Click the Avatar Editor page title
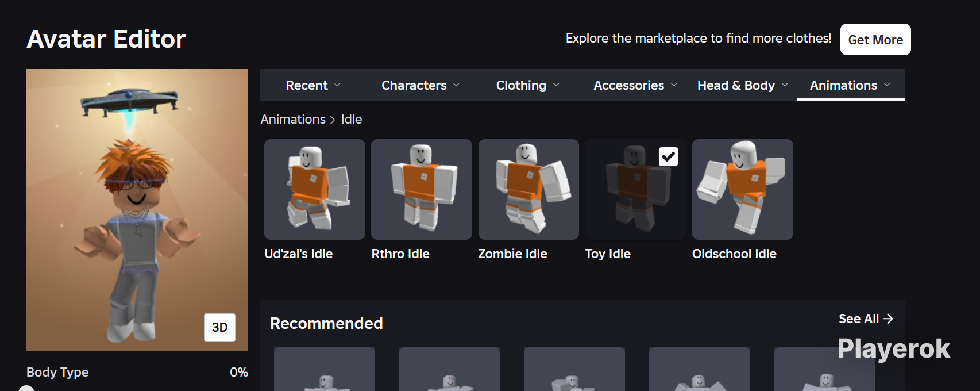 (x=106, y=39)
